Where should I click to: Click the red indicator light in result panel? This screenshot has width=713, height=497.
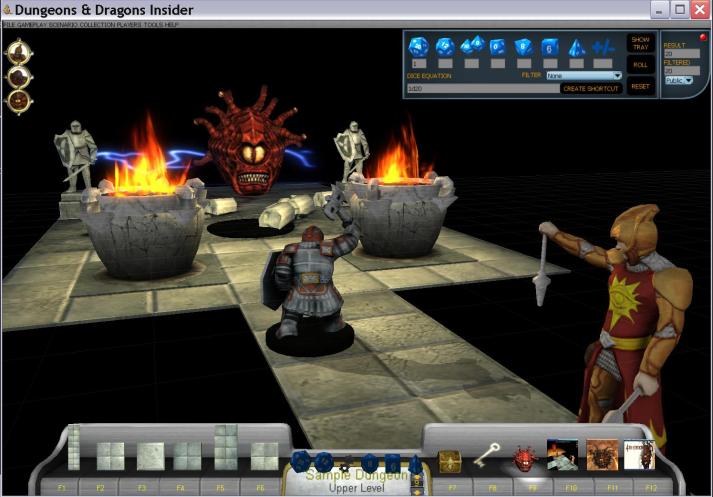click(x=703, y=37)
